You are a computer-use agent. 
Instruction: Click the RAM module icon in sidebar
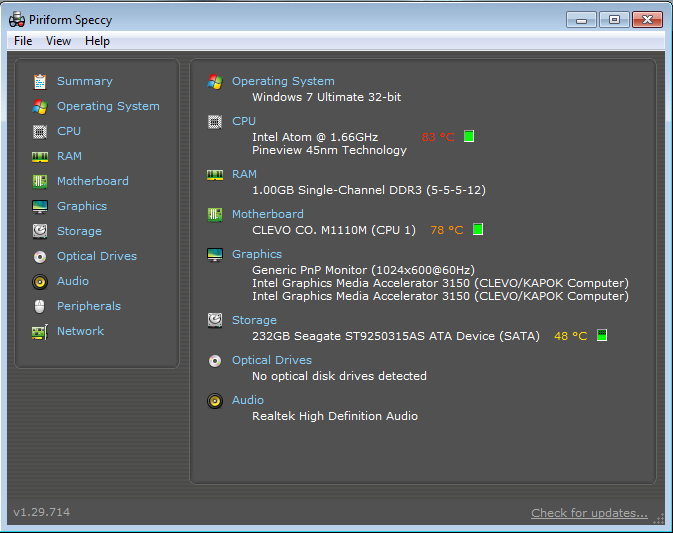40,156
